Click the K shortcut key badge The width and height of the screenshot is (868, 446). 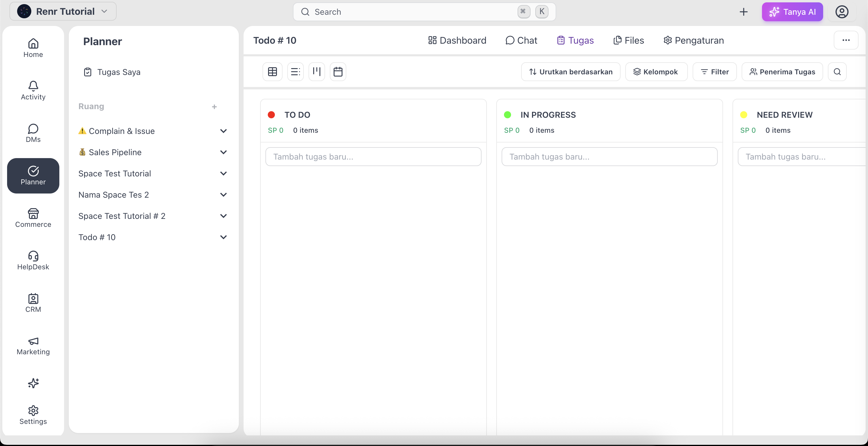pos(541,12)
